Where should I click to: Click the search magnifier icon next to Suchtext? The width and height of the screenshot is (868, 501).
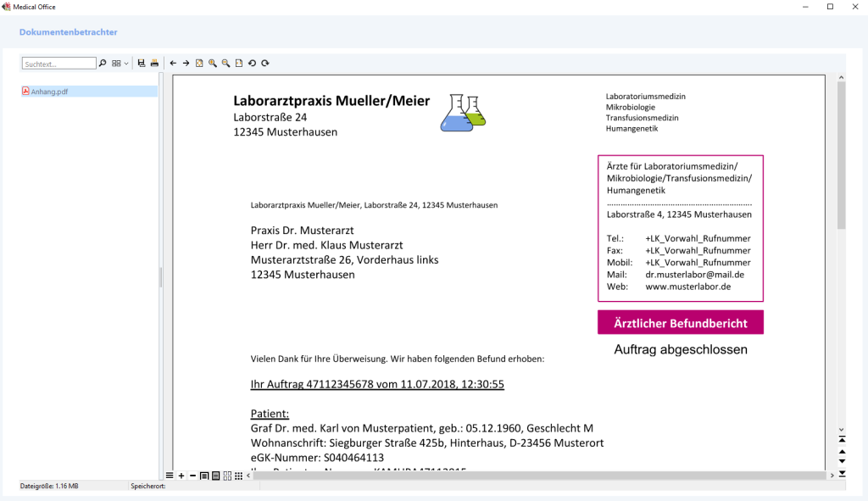pyautogui.click(x=103, y=64)
